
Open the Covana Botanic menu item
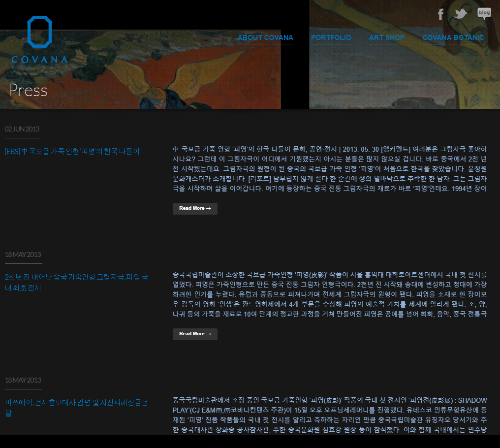tap(453, 37)
